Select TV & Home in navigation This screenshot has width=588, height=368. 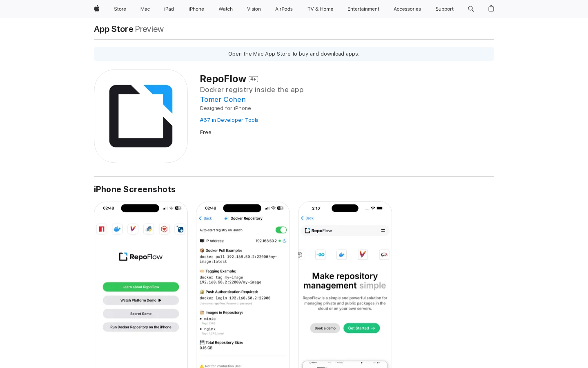point(321,9)
